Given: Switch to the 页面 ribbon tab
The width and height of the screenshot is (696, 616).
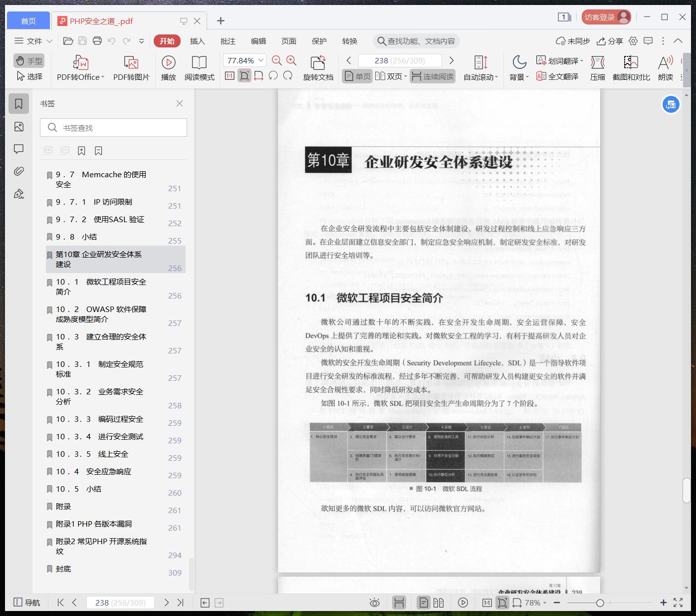Looking at the screenshot, I should point(289,41).
